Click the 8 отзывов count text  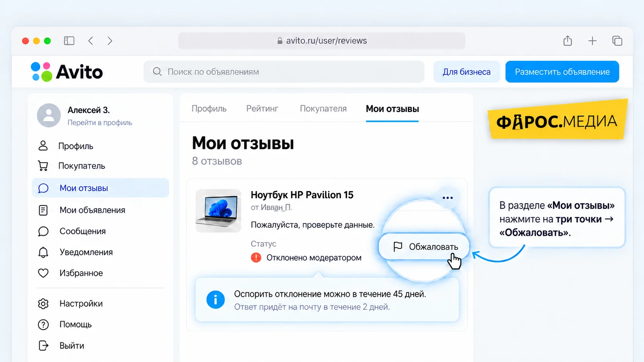click(217, 161)
